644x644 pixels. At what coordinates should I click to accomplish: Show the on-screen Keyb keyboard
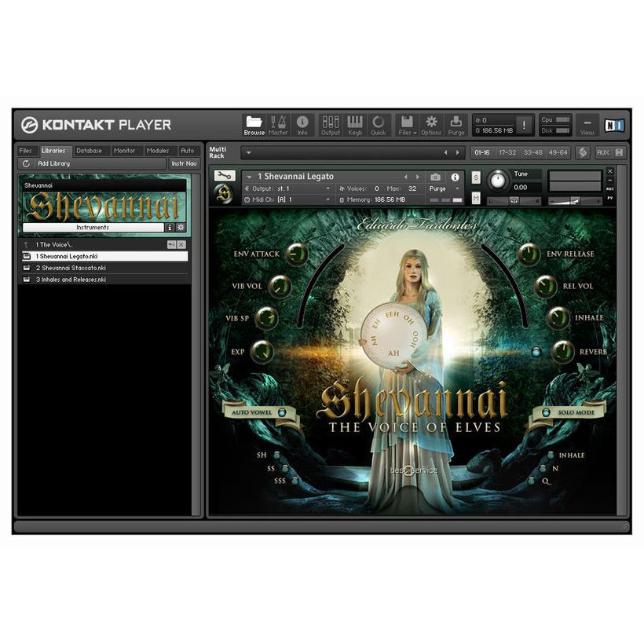click(355, 125)
